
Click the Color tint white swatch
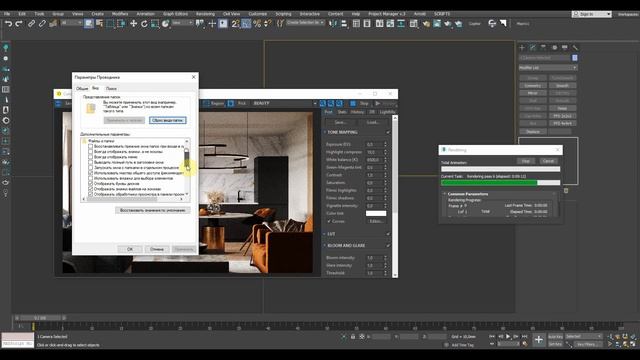click(376, 213)
